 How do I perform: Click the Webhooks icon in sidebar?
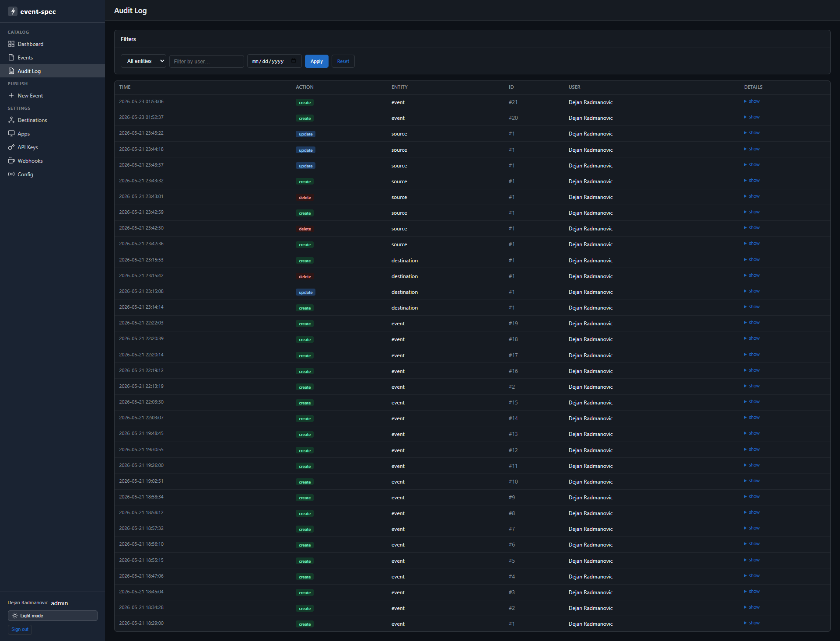(11, 160)
